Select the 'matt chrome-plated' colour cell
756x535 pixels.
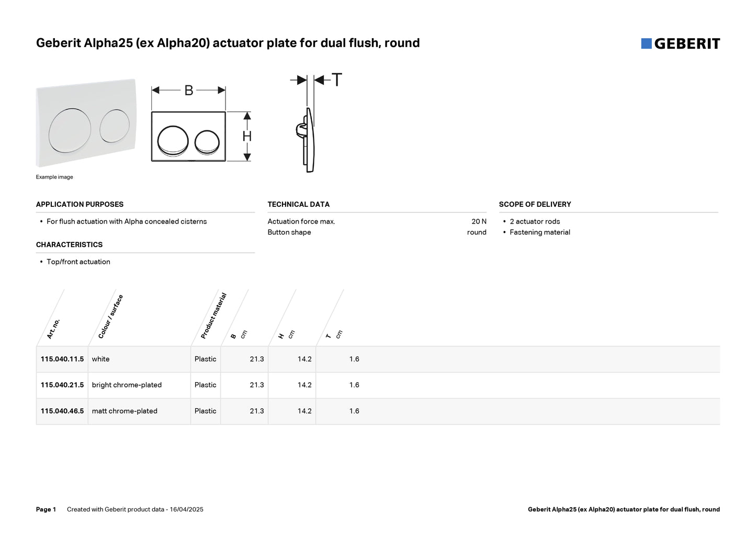point(125,411)
